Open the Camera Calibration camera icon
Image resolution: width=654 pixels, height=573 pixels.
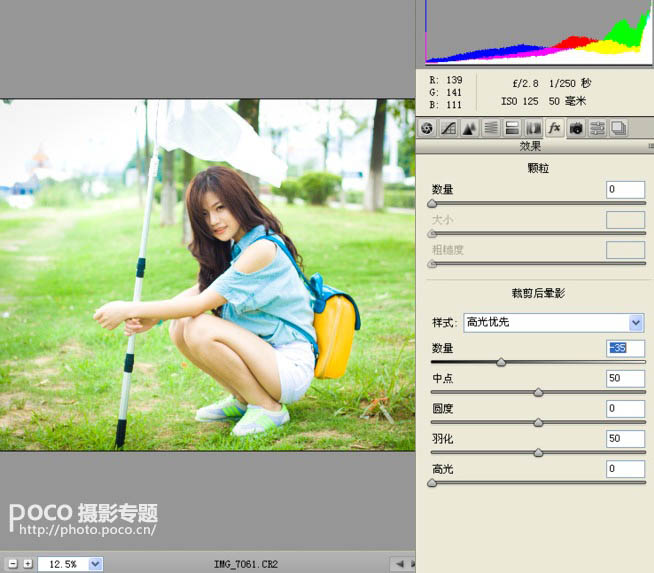pos(576,128)
